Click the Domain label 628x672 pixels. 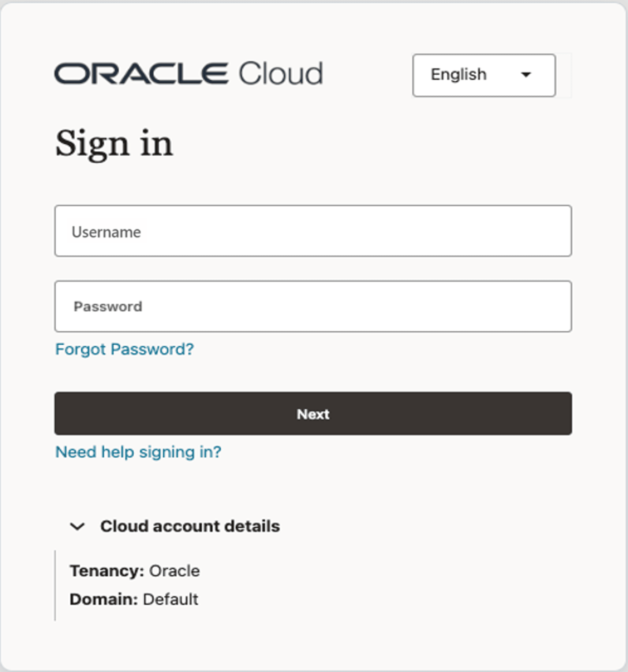(104, 600)
